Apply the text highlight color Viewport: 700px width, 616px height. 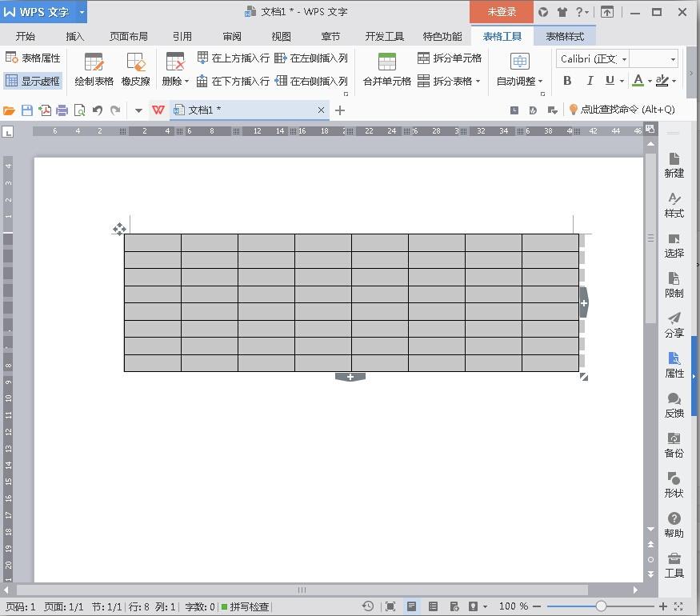[662, 81]
